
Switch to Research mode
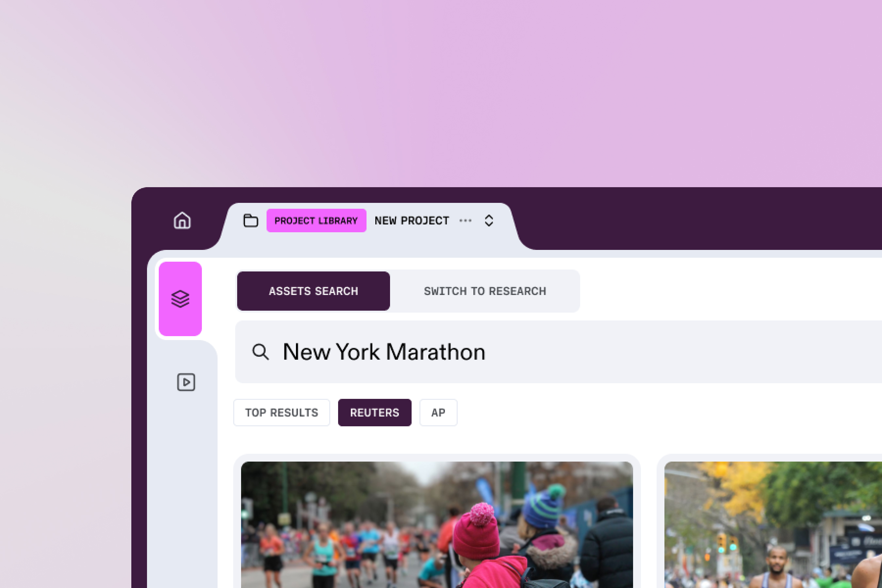pyautogui.click(x=484, y=291)
